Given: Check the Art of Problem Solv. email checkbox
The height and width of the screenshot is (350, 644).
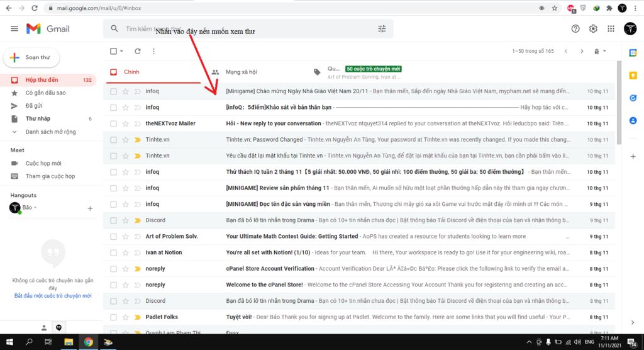Looking at the screenshot, I should (x=113, y=237).
